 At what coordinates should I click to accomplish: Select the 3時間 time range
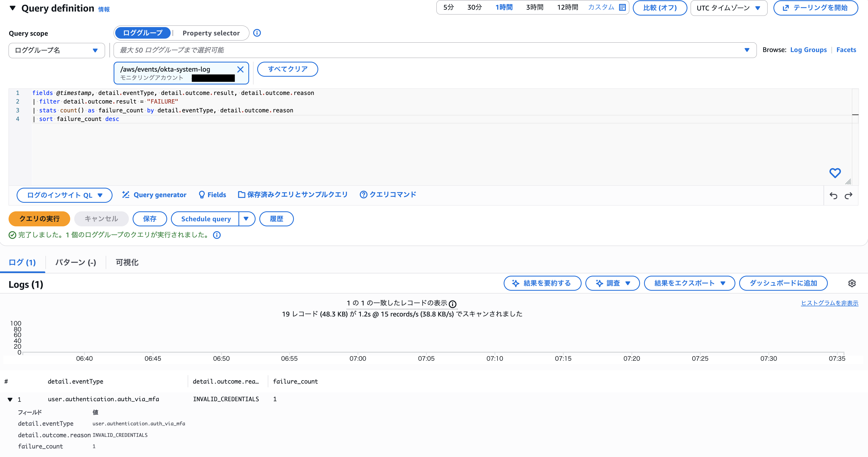tap(534, 7)
